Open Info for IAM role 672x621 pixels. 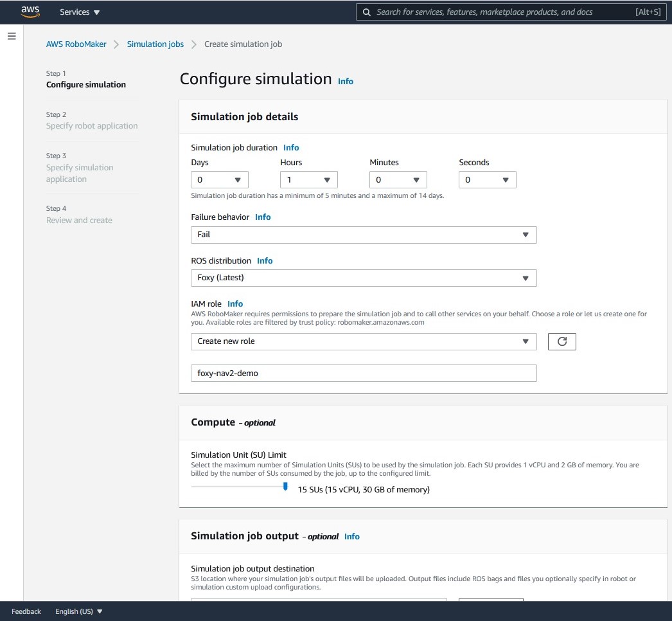[x=235, y=303]
